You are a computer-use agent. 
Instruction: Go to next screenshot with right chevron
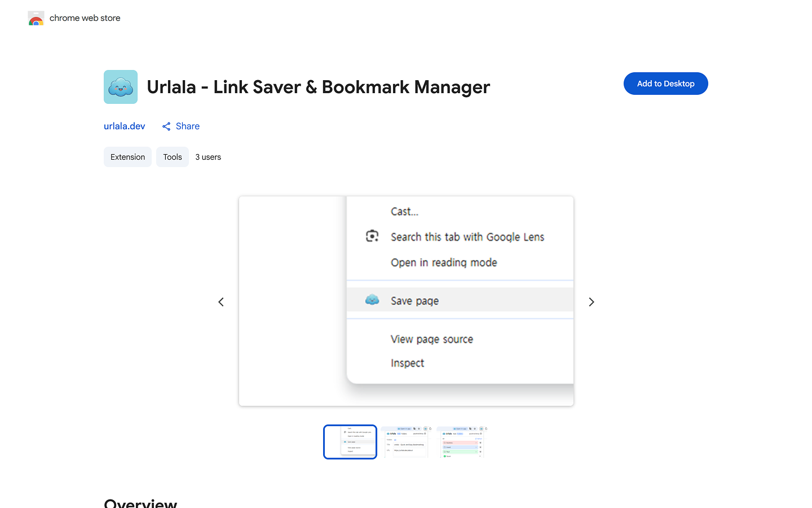pyautogui.click(x=592, y=302)
